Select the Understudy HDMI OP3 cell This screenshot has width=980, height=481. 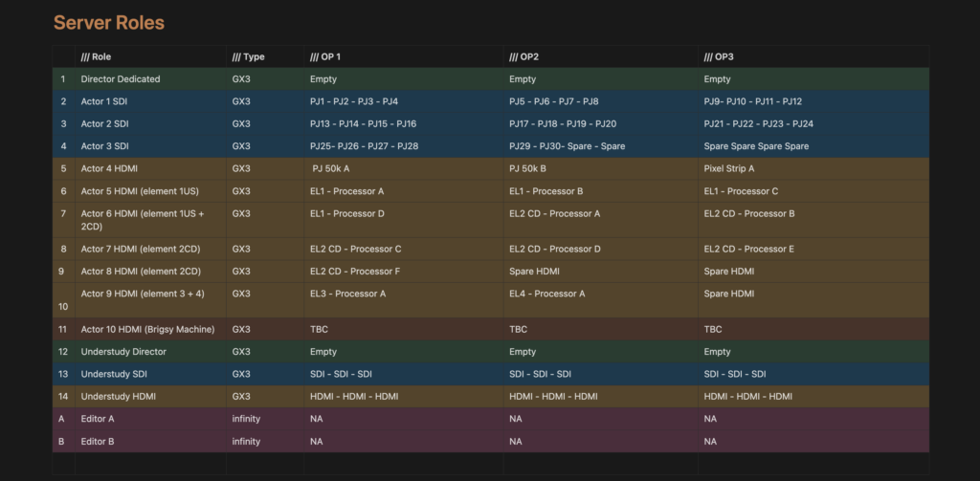click(x=813, y=397)
